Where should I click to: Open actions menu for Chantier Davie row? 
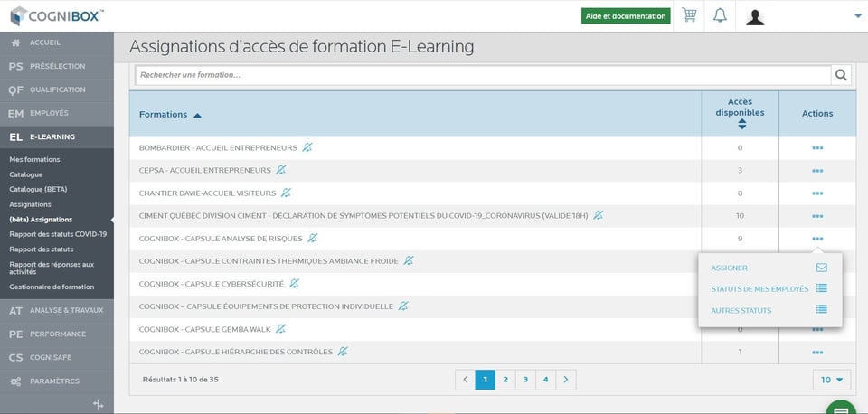(x=817, y=193)
